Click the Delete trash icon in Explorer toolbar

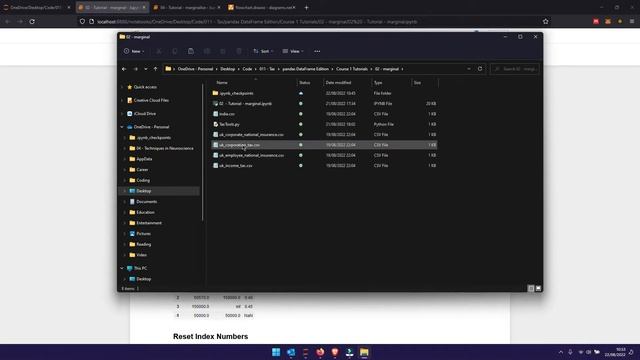click(239, 51)
